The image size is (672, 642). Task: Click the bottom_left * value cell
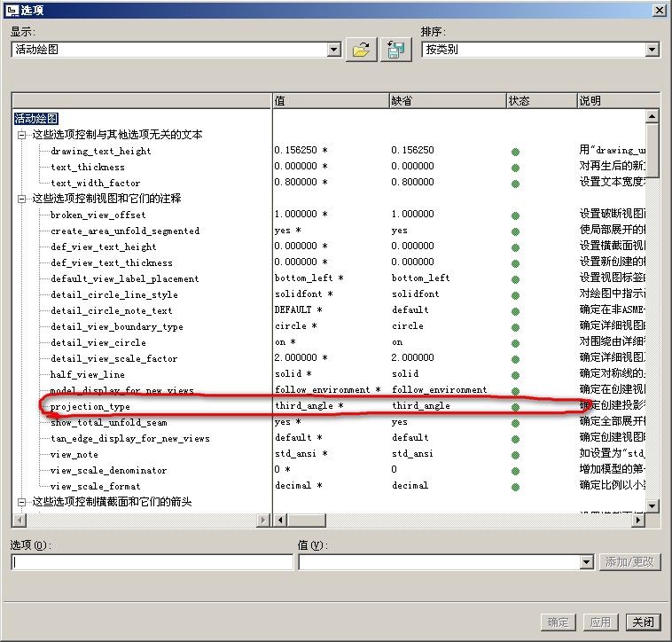coord(309,278)
